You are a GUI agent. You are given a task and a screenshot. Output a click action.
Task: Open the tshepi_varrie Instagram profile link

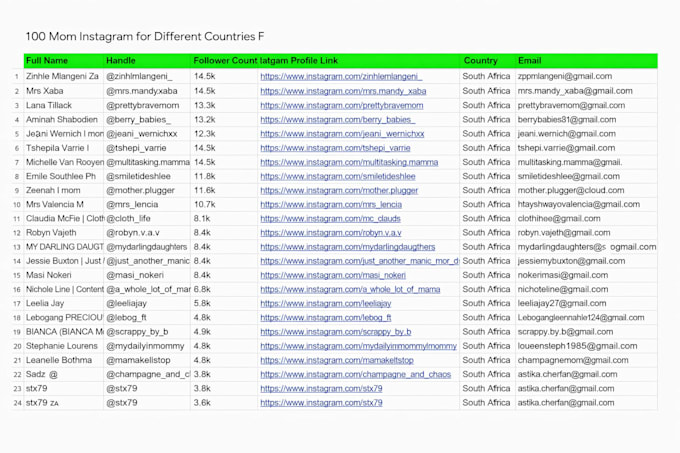335,148
